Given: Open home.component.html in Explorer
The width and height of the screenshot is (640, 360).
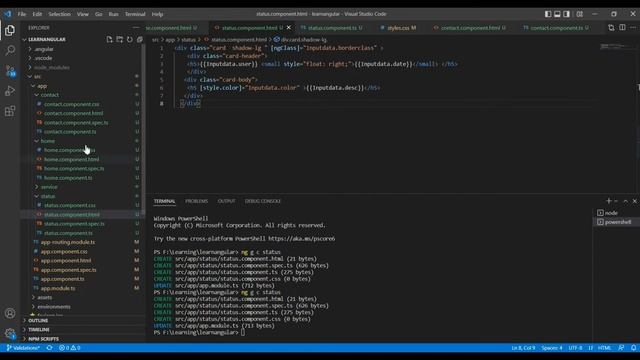Looking at the screenshot, I should [71, 159].
